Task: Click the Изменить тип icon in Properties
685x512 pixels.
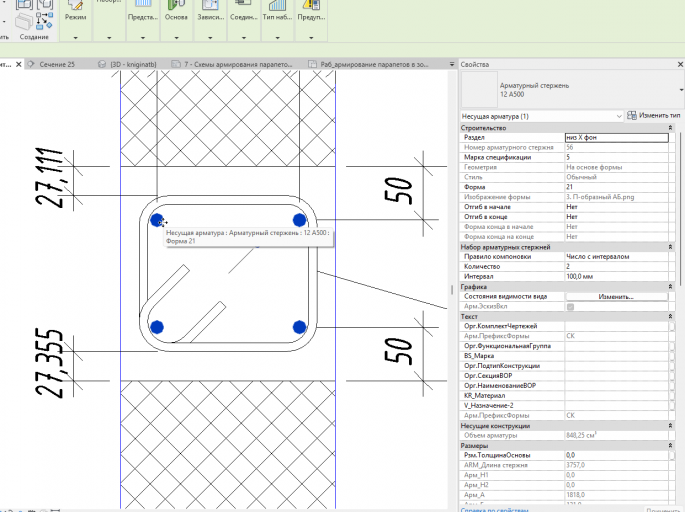Action: [632, 115]
